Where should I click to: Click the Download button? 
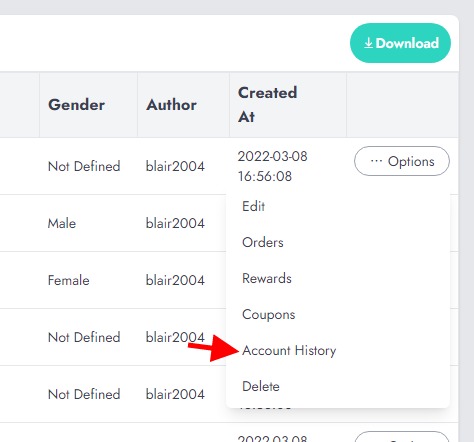[400, 43]
